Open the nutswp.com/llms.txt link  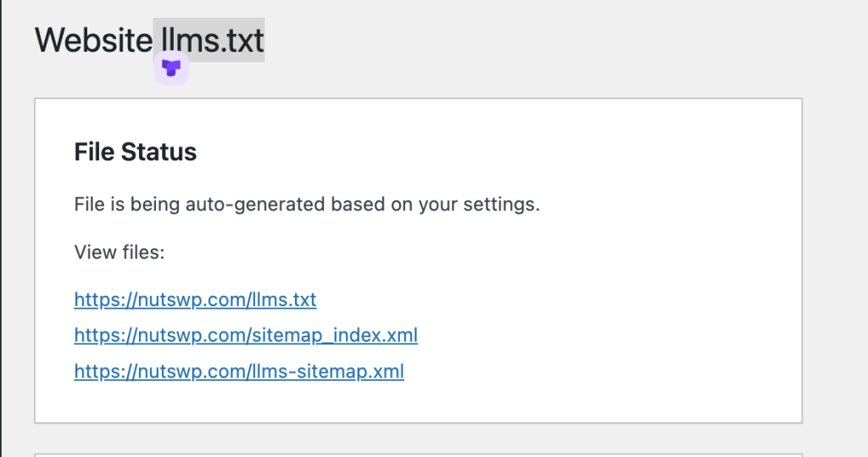(196, 299)
